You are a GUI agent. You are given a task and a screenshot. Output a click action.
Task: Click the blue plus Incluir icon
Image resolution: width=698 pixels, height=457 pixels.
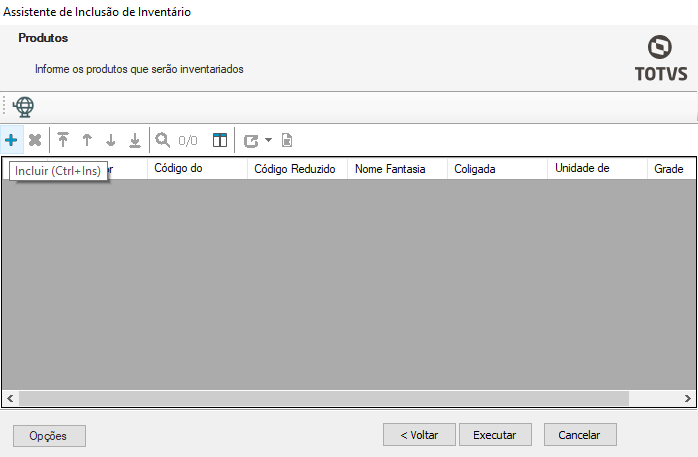[x=11, y=140]
